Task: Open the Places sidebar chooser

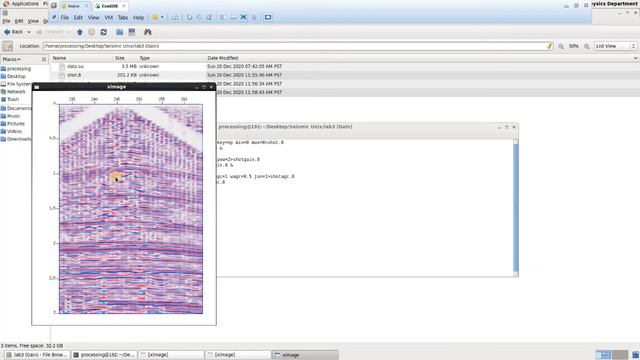Action: (x=12, y=60)
